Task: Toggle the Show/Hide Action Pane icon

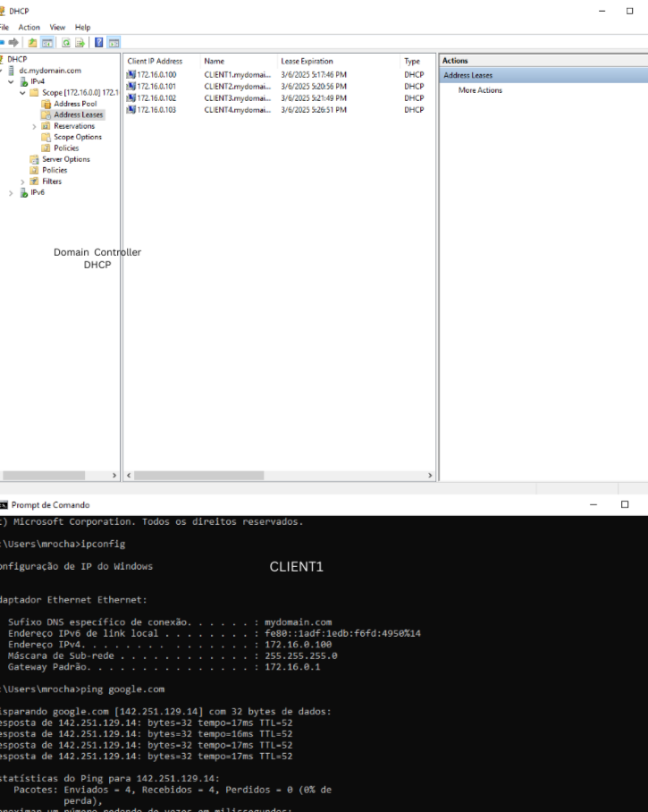Action: tap(114, 42)
